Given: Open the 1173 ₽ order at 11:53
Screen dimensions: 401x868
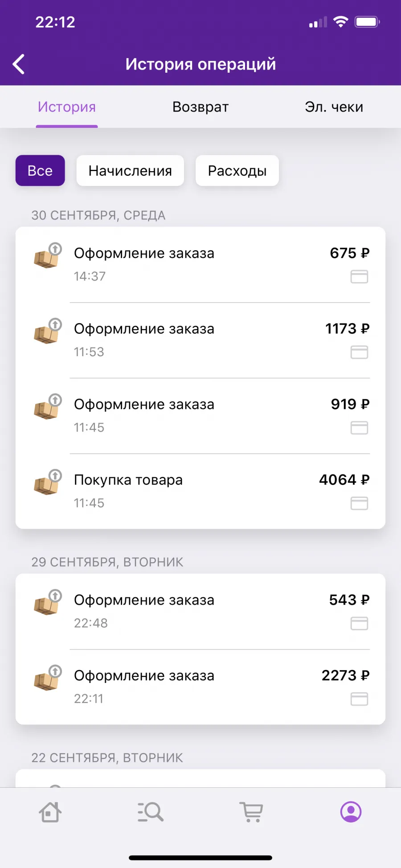Looking at the screenshot, I should coord(200,341).
